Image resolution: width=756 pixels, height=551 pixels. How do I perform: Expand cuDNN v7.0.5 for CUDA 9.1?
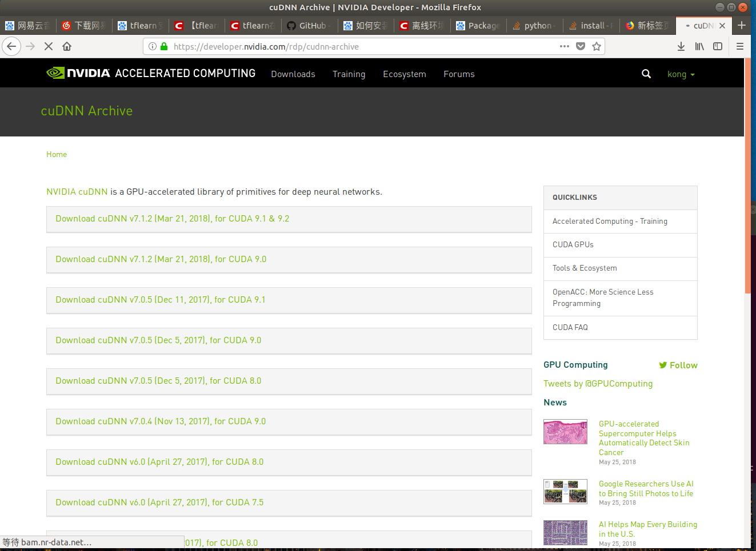pos(289,300)
